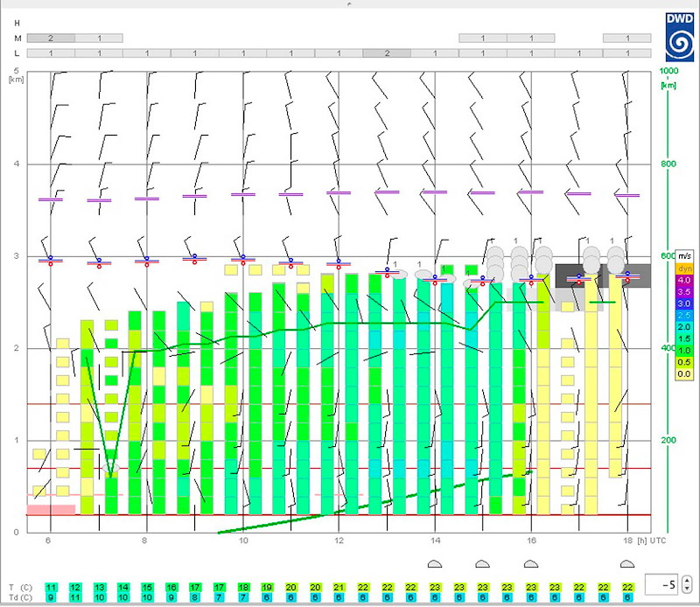This screenshot has width=700, height=607.
Task: Click the yellow-green 0.5 m/s legend swatch
Action: [684, 362]
